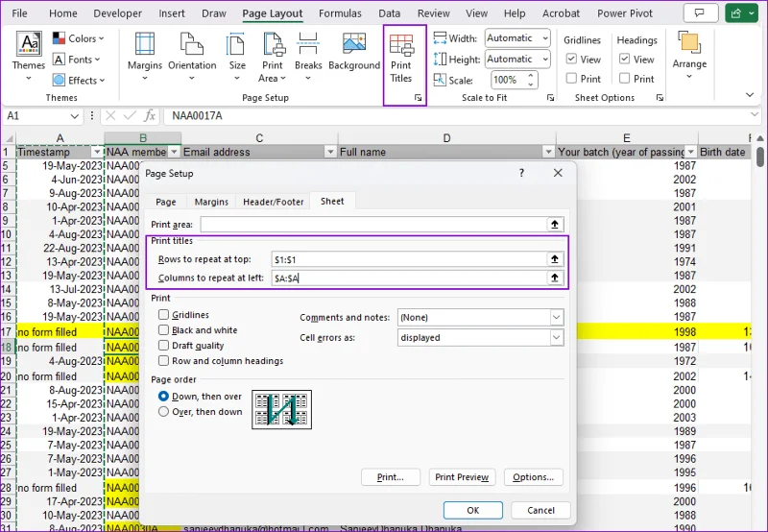768x532 pixels.
Task: Switch to the Page tab in dialog
Action: tap(165, 202)
